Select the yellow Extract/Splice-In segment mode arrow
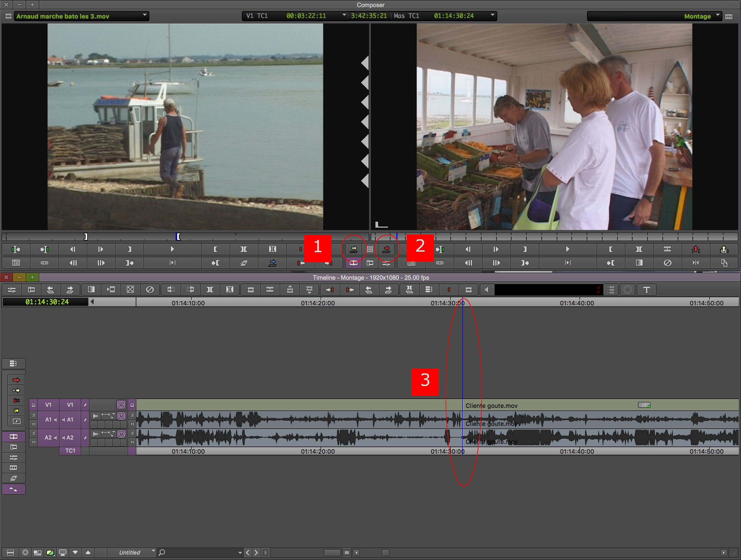 (16, 390)
